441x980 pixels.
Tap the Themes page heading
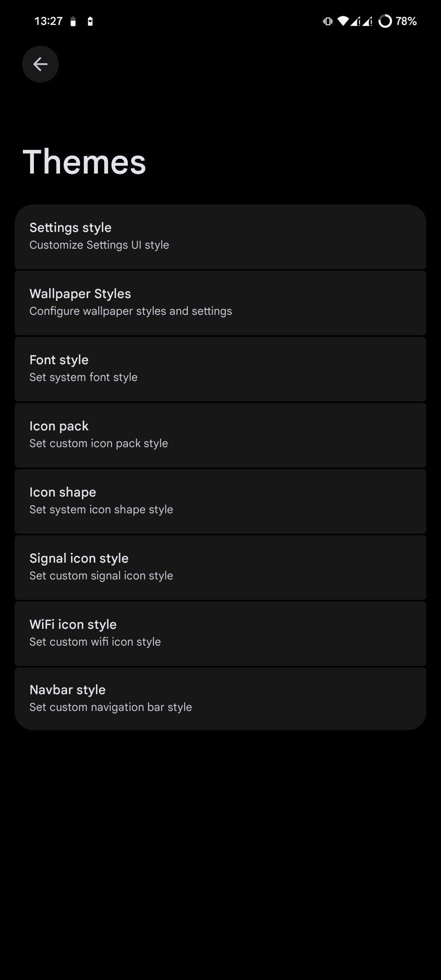[x=85, y=162]
